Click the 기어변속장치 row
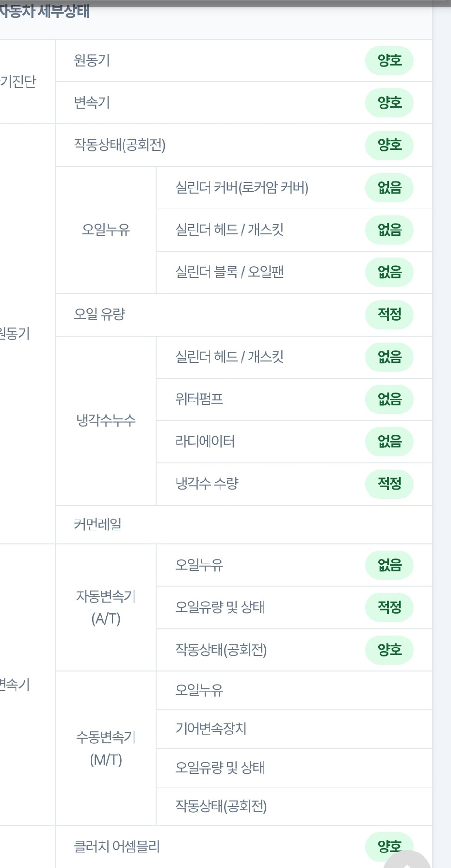The image size is (451, 868). (x=294, y=729)
